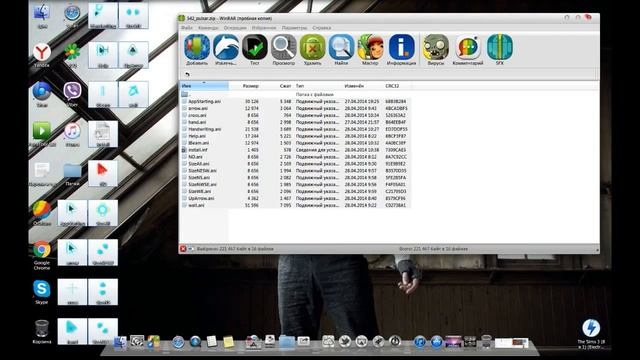This screenshot has height=360, width=640.
Task: Open the Параметры menu
Action: point(294,28)
